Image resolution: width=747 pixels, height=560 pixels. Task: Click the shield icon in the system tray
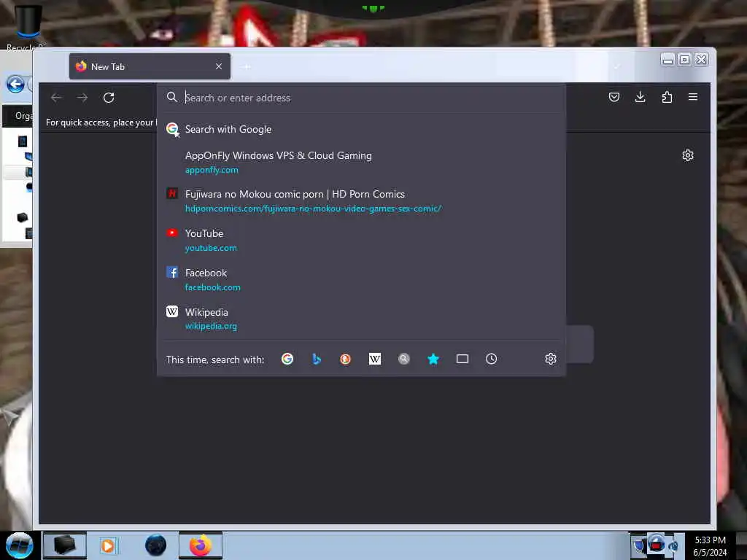tap(639, 545)
